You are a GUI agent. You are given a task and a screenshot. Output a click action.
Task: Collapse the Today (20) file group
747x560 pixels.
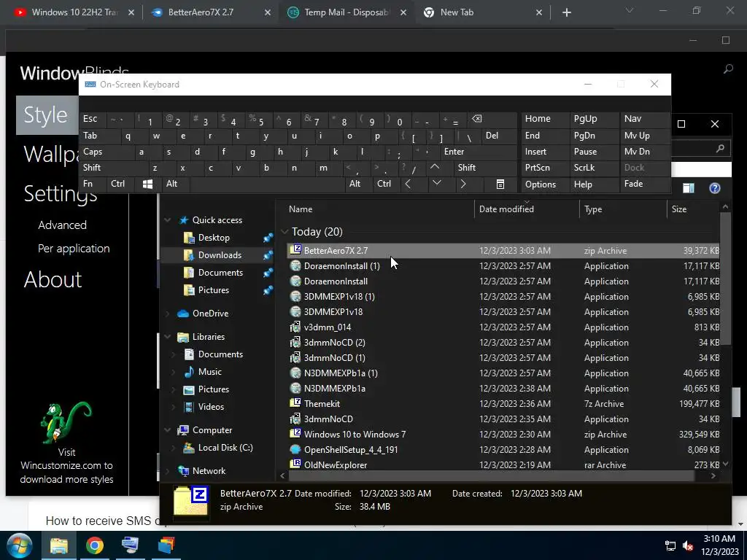285,231
